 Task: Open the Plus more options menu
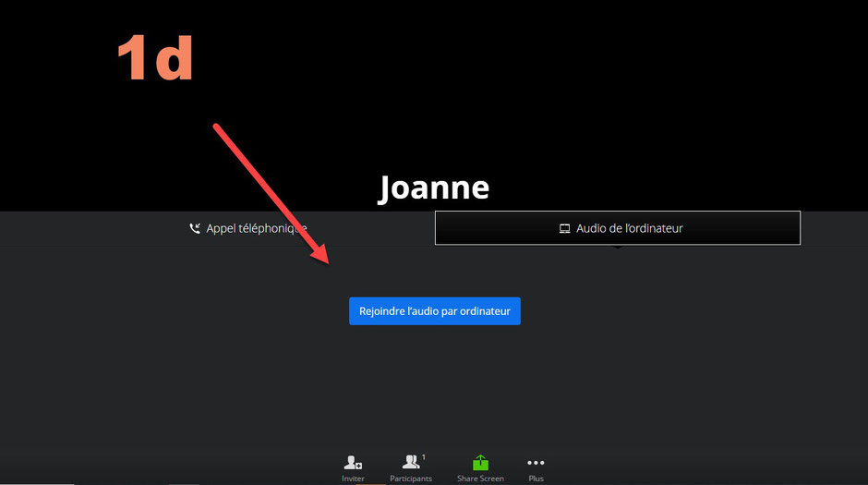coord(536,468)
